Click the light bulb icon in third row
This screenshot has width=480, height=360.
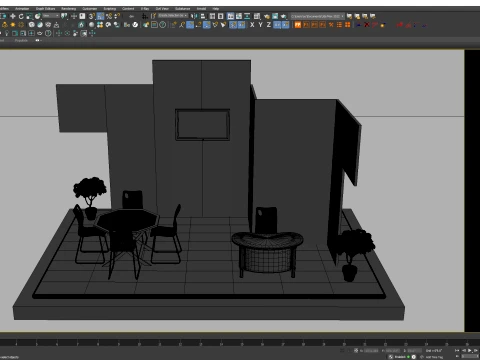[7, 33]
